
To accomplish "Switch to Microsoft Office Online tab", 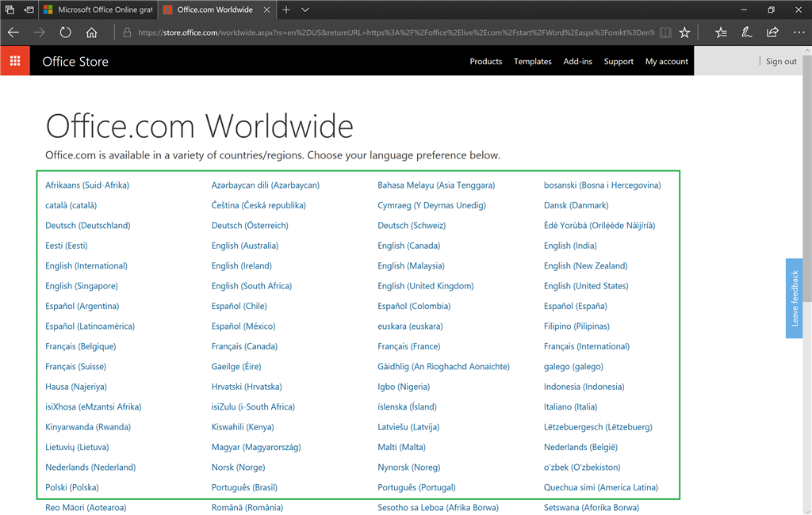I will tap(98, 10).
